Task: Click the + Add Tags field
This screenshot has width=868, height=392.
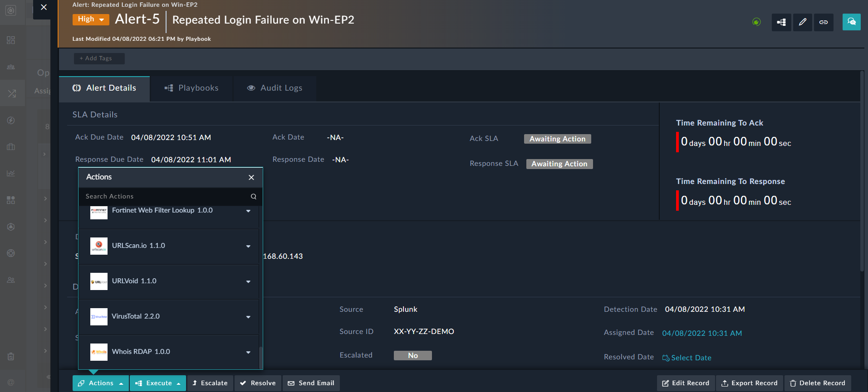Action: click(x=99, y=58)
